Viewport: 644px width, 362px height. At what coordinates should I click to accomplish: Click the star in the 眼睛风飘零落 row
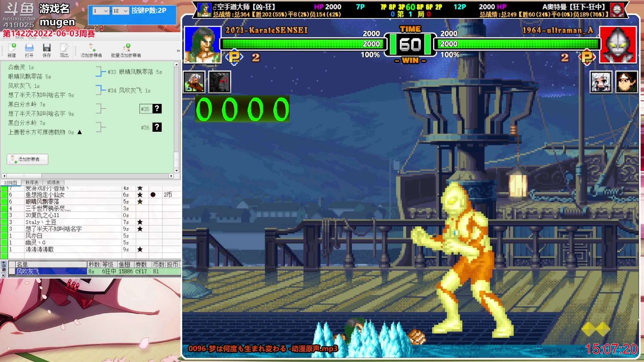pyautogui.click(x=140, y=202)
